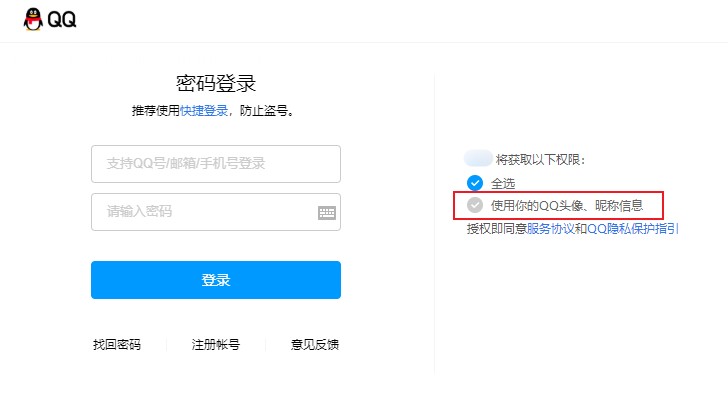Click the 将获取以下权限 permissions header text

click(540, 160)
